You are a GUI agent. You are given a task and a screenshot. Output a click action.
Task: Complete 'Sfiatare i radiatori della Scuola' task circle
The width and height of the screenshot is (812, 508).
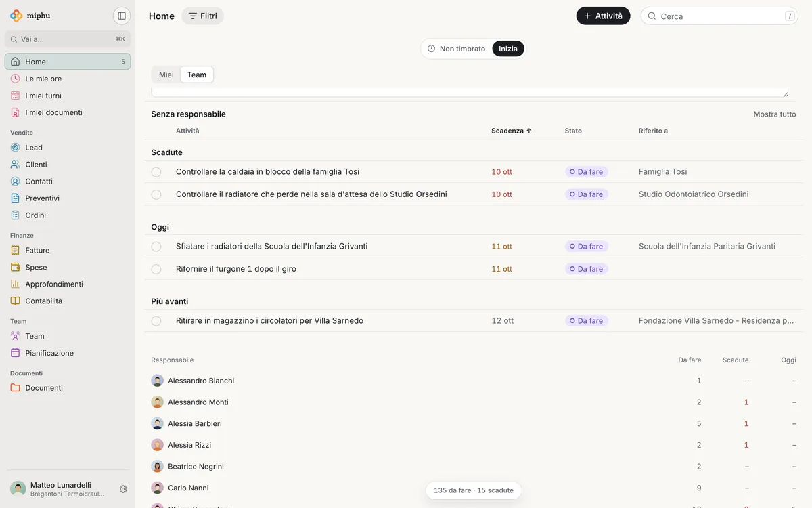[x=156, y=247]
